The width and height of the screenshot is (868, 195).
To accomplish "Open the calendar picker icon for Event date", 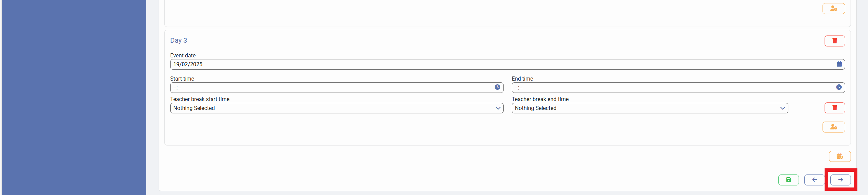I will tap(839, 64).
